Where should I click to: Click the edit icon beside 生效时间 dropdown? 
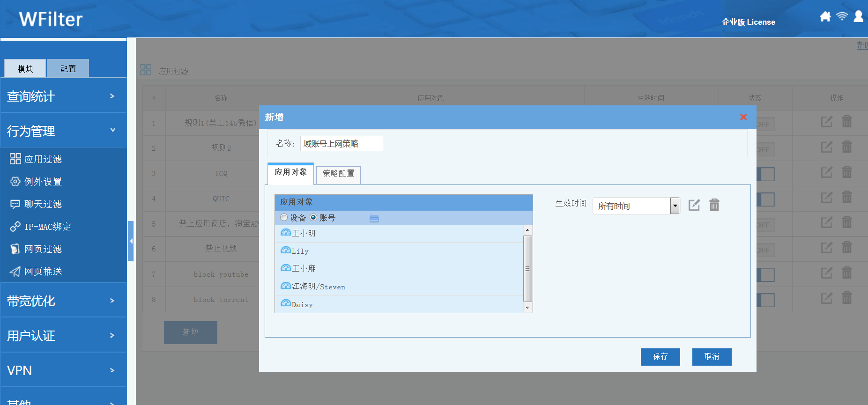[x=694, y=205]
